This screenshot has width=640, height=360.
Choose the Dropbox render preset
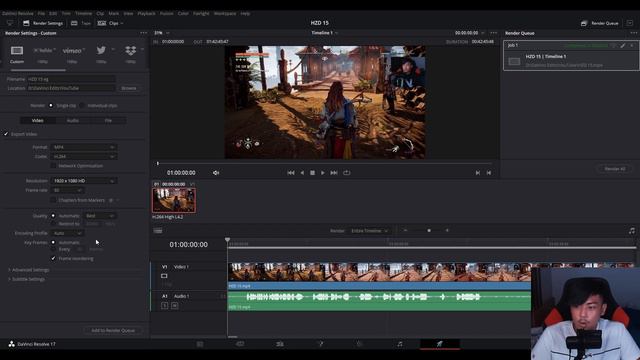click(x=131, y=50)
